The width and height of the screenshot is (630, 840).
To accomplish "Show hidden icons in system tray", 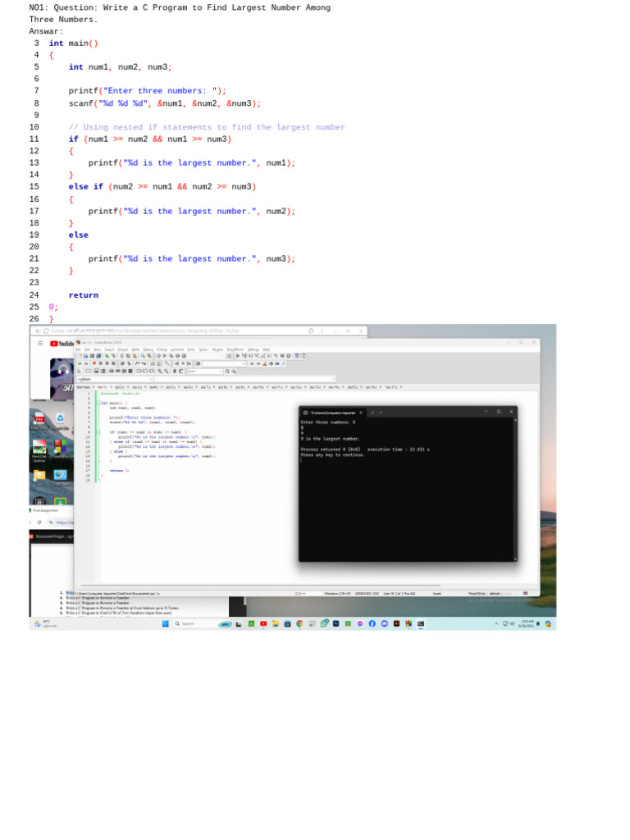I will click(x=496, y=623).
